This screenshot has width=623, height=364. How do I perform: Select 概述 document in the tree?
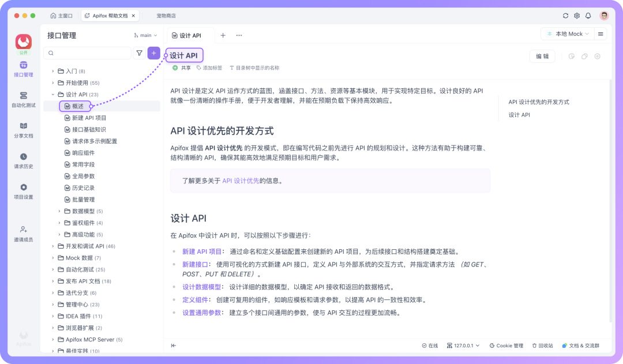coord(102,106)
